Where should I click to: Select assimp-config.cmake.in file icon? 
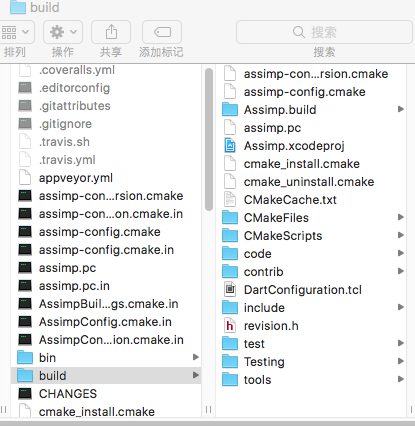coord(25,249)
